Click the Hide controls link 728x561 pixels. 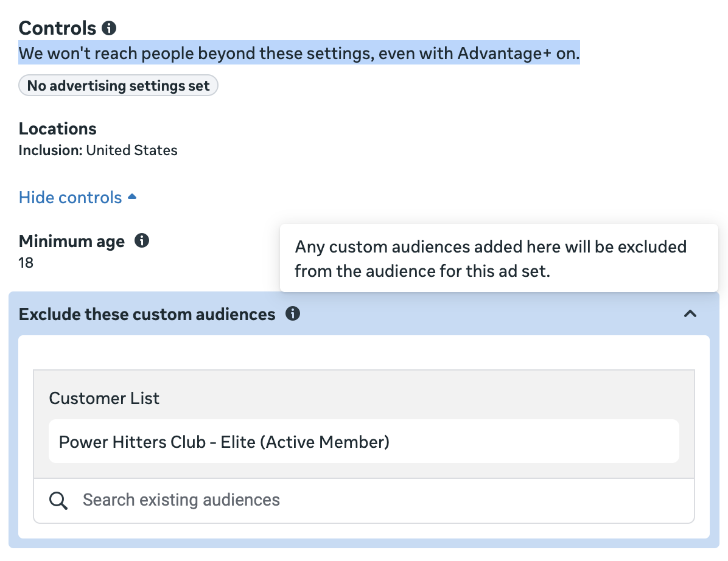pyautogui.click(x=71, y=198)
